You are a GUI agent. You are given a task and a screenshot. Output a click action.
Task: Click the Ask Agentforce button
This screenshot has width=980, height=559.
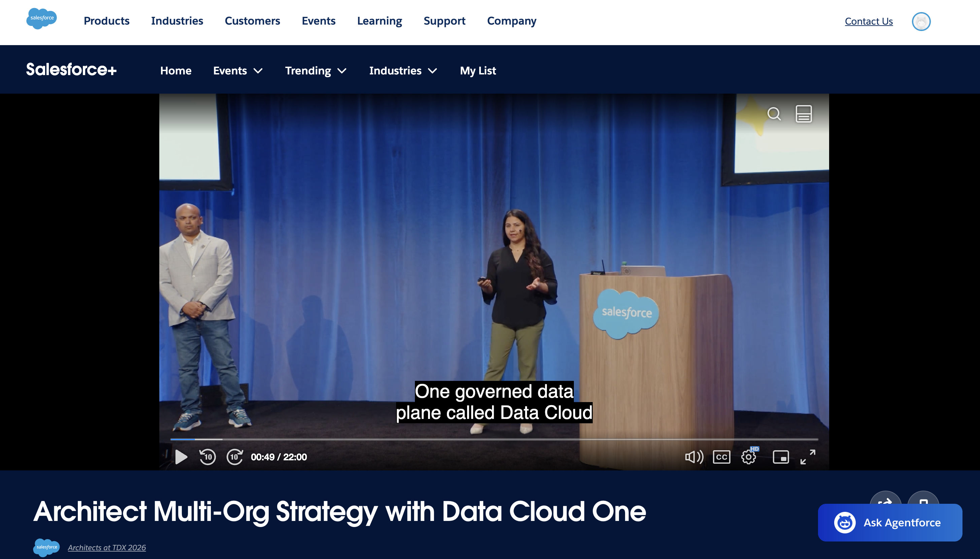click(x=890, y=523)
